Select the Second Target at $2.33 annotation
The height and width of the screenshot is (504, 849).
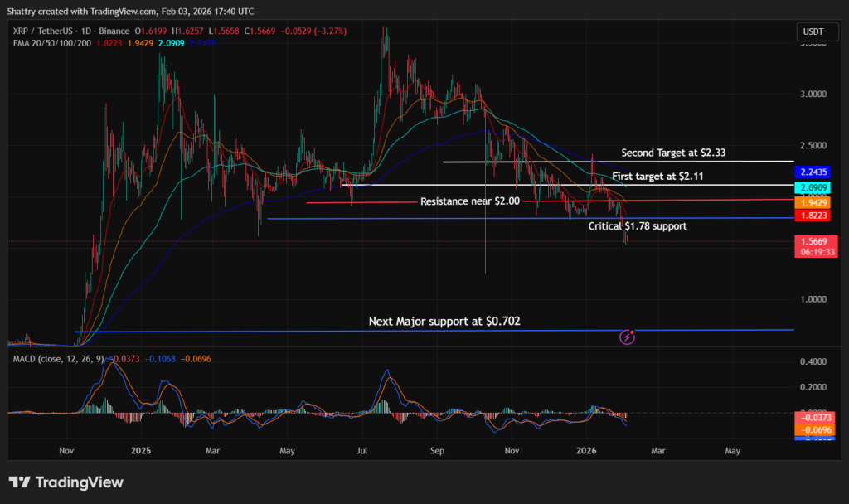tap(672, 153)
